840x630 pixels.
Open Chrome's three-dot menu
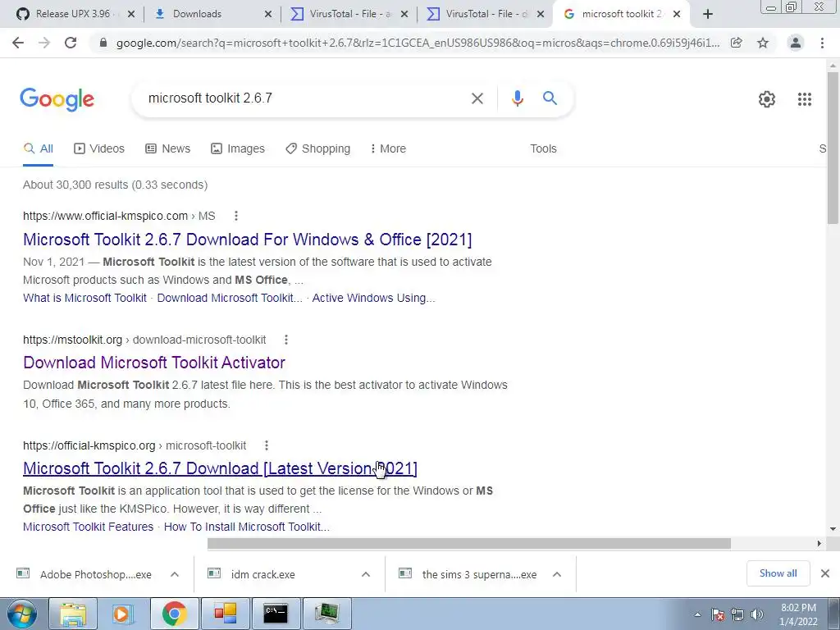click(x=822, y=43)
